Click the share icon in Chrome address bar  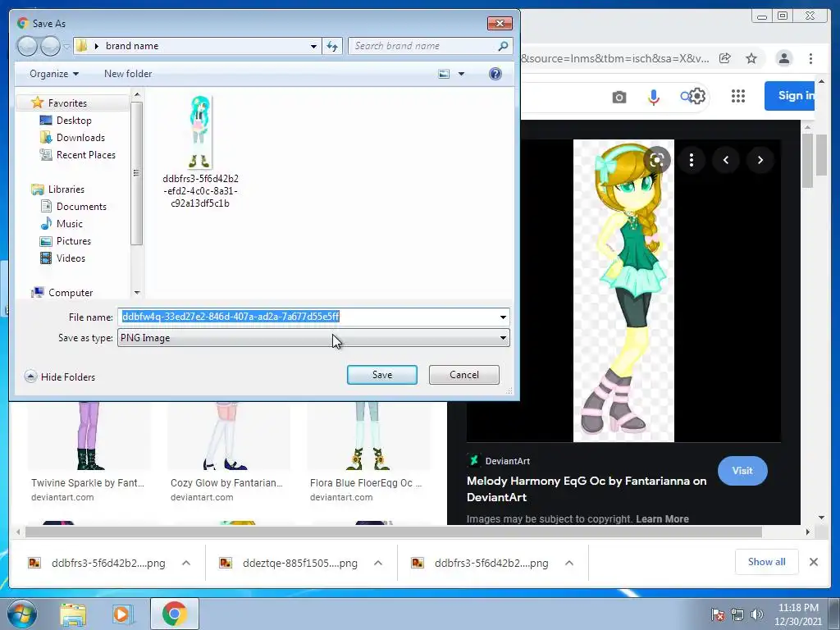pyautogui.click(x=725, y=58)
